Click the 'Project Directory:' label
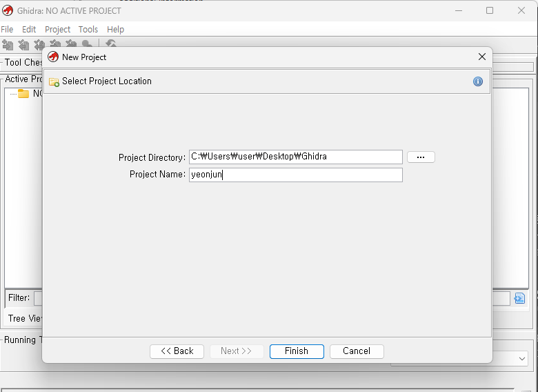 (152, 157)
